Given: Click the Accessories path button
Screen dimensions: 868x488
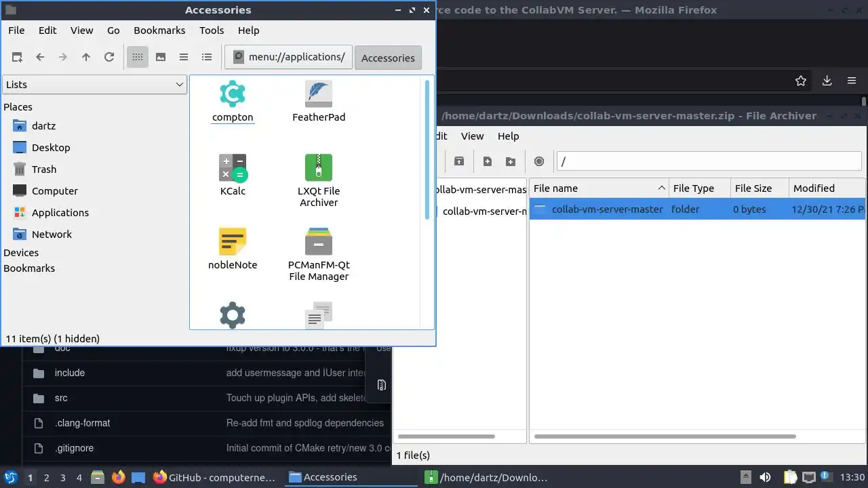Looking at the screenshot, I should pyautogui.click(x=388, y=58).
